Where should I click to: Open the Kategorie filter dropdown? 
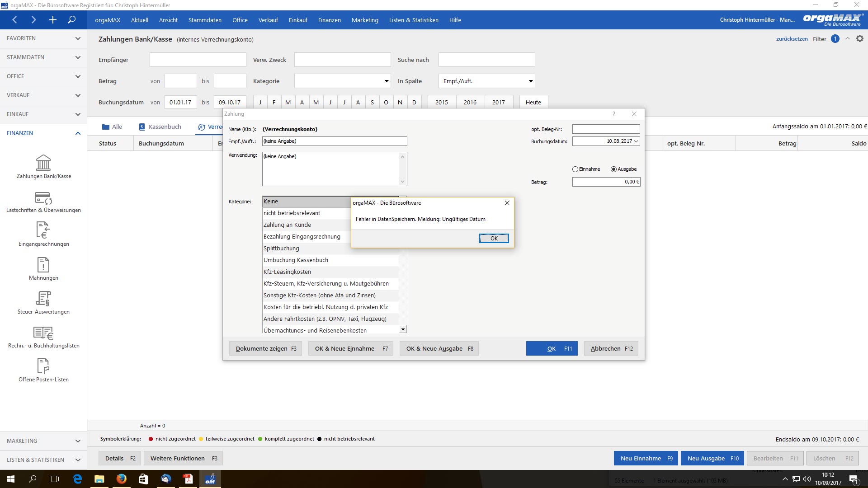tap(387, 81)
